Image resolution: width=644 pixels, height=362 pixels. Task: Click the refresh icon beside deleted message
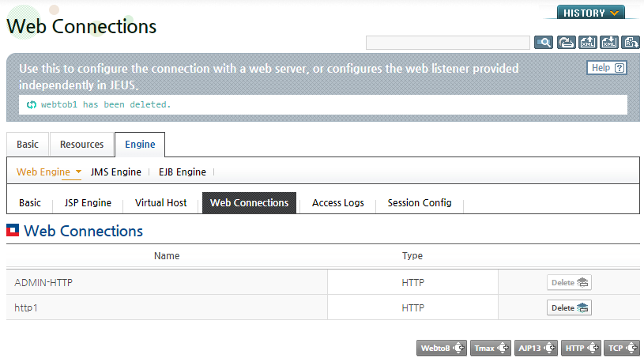coord(32,105)
